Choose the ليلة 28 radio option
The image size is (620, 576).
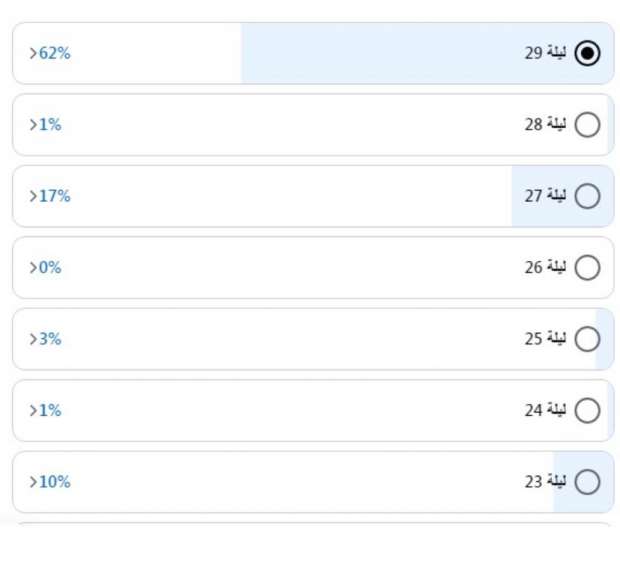pyautogui.click(x=588, y=125)
